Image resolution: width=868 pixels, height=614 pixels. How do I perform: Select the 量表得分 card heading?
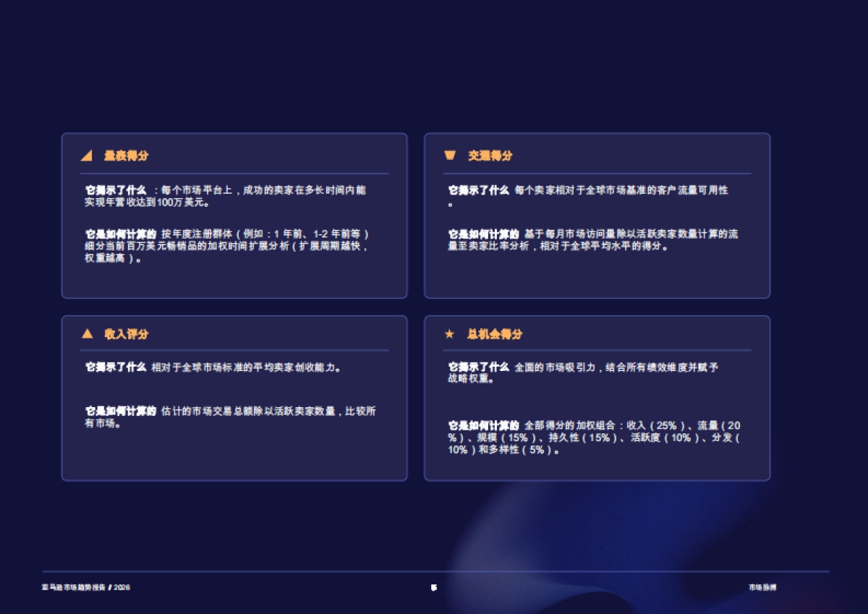127,155
